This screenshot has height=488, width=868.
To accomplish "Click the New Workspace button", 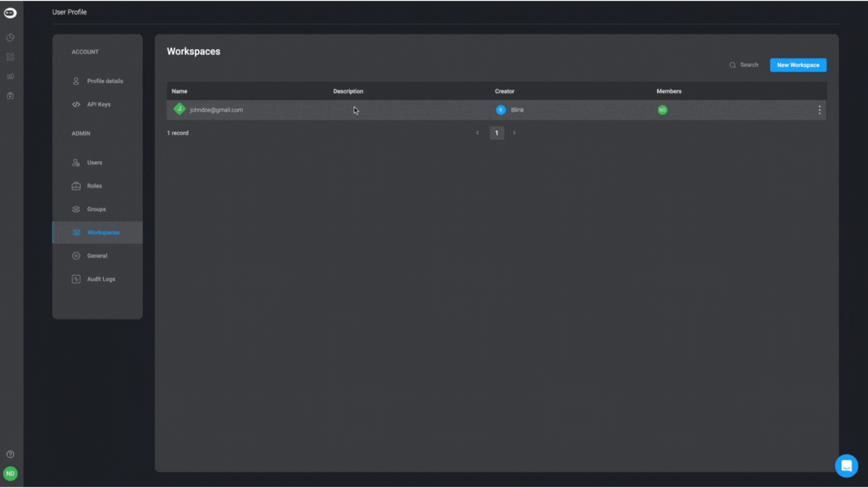I will 798,66.
